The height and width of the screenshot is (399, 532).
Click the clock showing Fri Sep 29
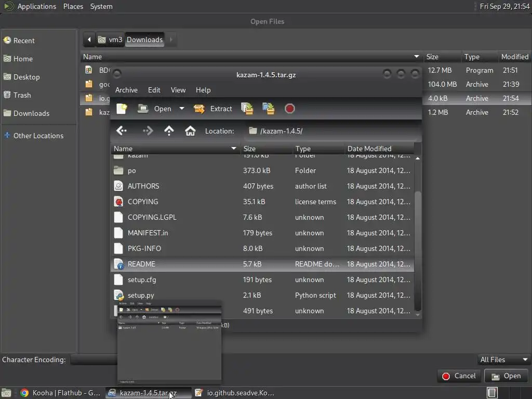point(504,6)
